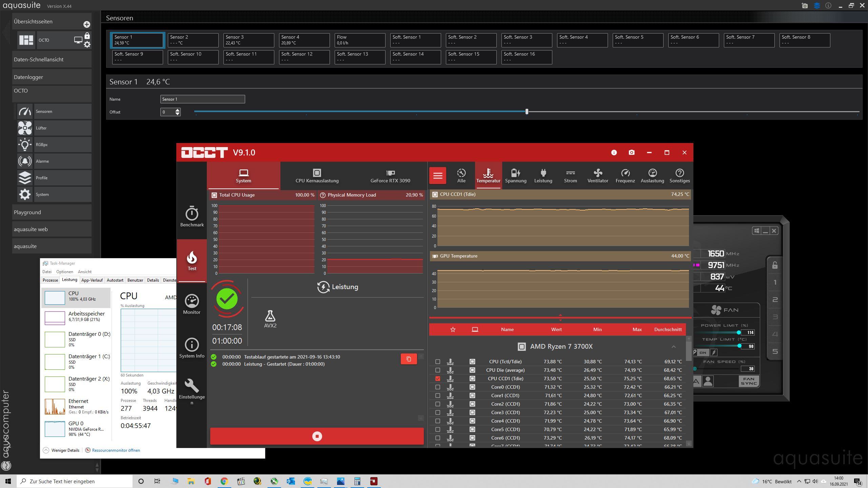This screenshot has width=868, height=488.
Task: Show the Frequenz sensors in OCCT
Action: pos(625,176)
